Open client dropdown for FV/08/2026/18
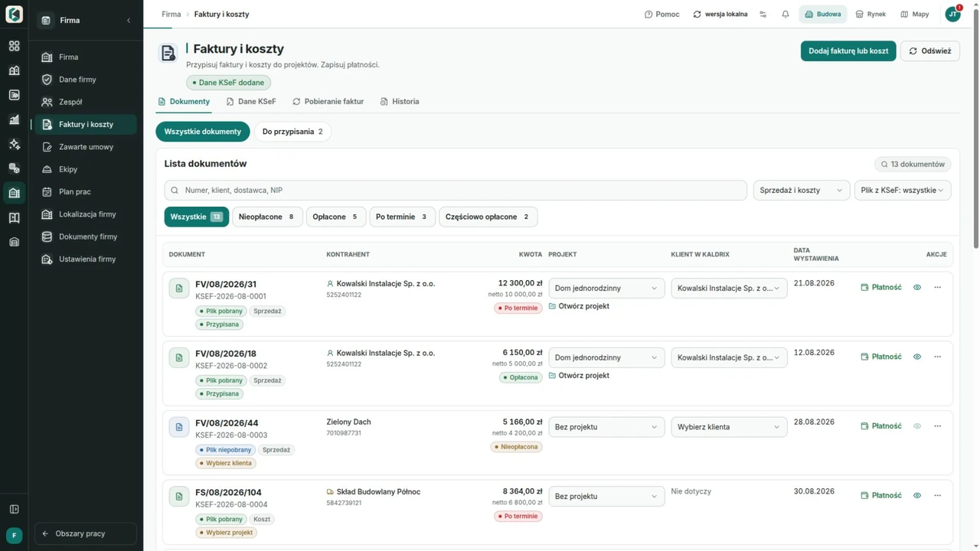This screenshot has width=980, height=551. tap(729, 357)
